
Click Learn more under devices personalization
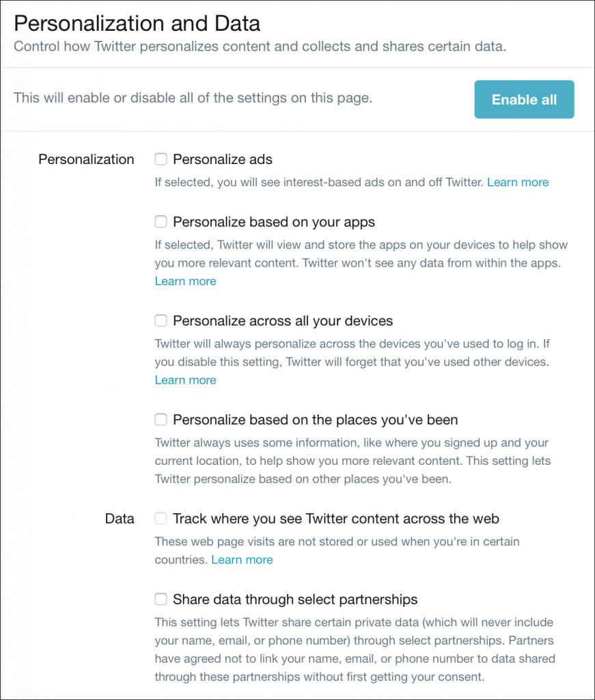(x=185, y=380)
